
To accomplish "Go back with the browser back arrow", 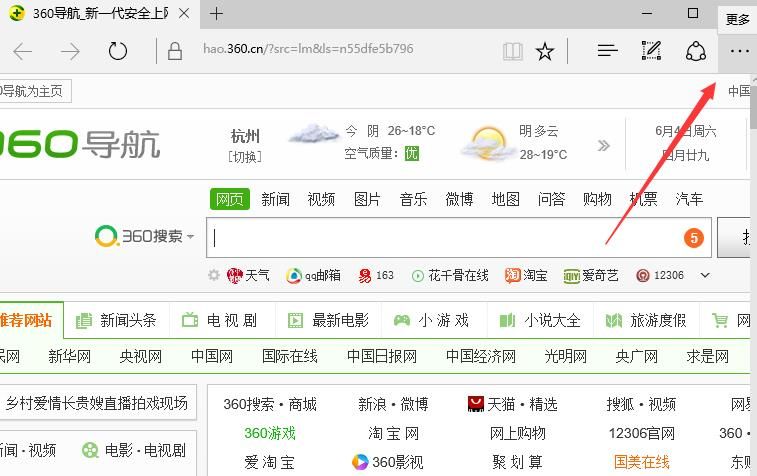I will click(x=22, y=51).
